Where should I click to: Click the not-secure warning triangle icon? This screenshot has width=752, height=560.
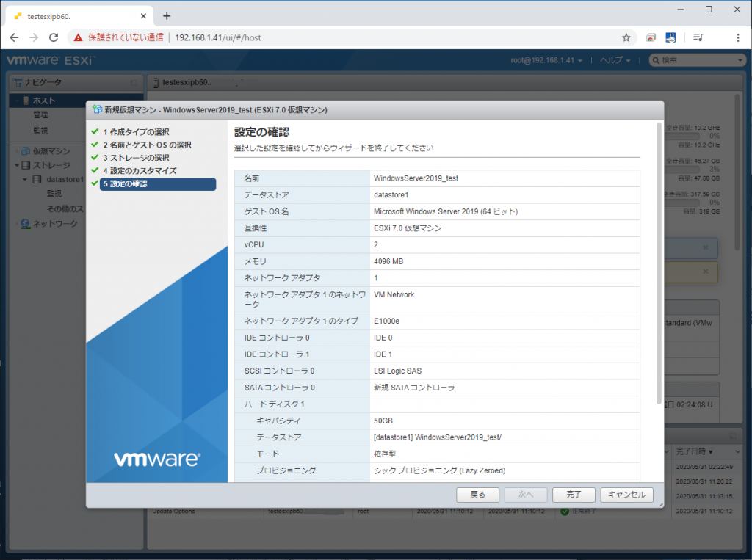point(78,37)
